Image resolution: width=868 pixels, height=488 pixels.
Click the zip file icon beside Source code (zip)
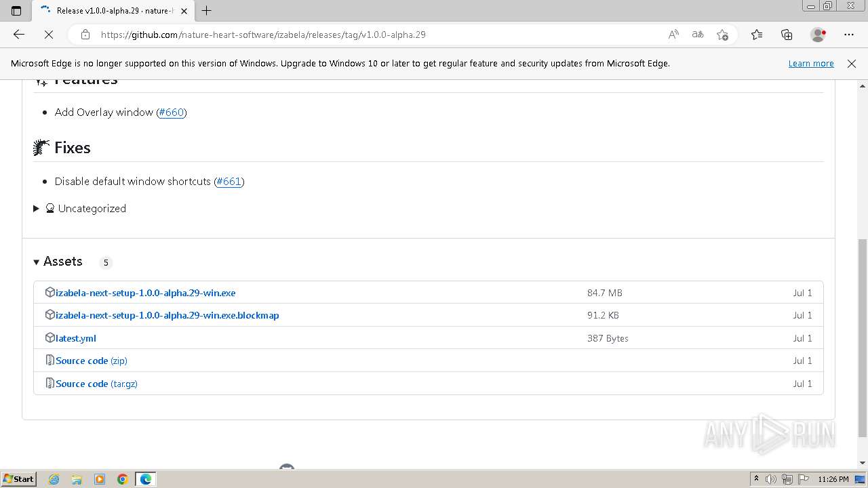(x=50, y=360)
